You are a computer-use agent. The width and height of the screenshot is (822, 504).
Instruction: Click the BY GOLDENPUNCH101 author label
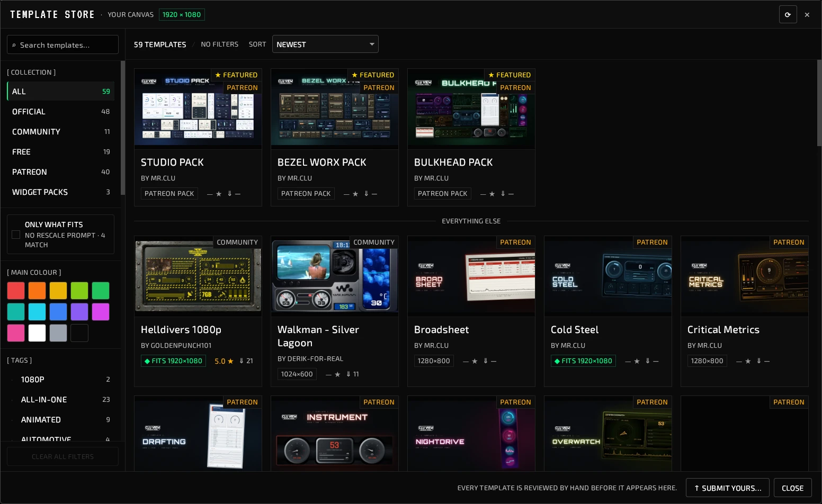click(x=176, y=346)
